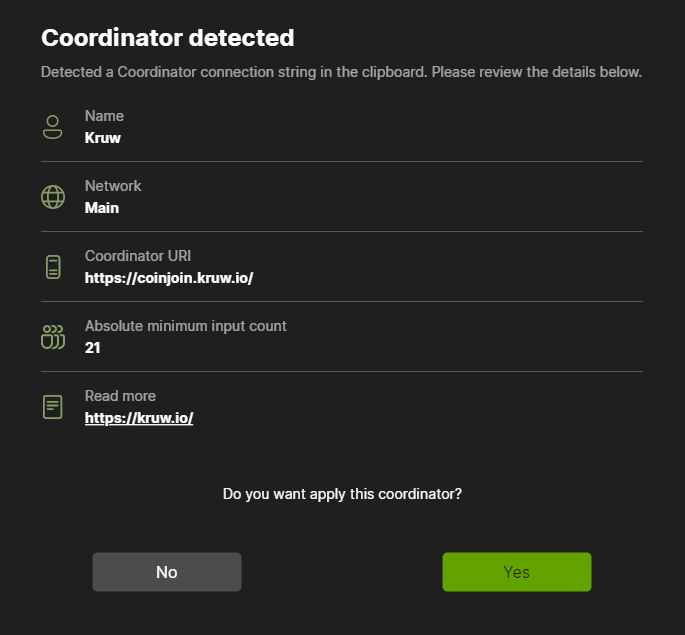Select the coordinator name value Kruw
685x635 pixels.
[103, 138]
